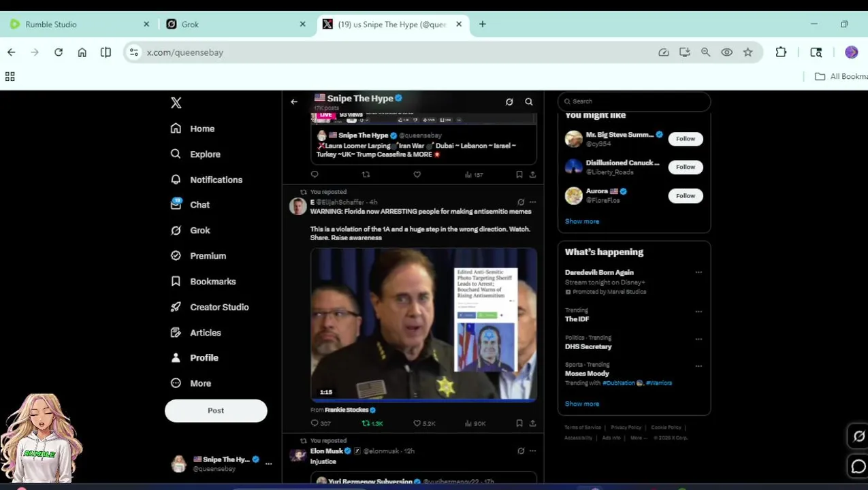Click Show more under What's happening
Image resolution: width=868 pixels, height=490 pixels.
point(582,404)
